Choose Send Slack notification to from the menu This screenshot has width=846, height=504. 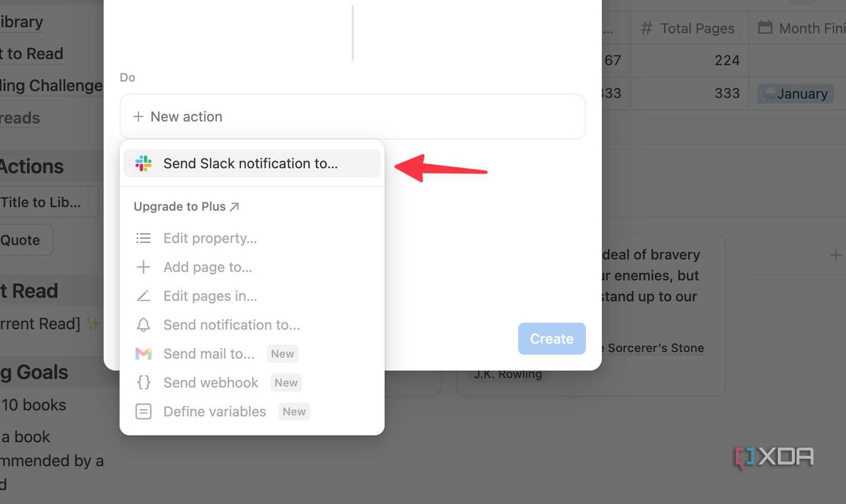[x=250, y=163]
